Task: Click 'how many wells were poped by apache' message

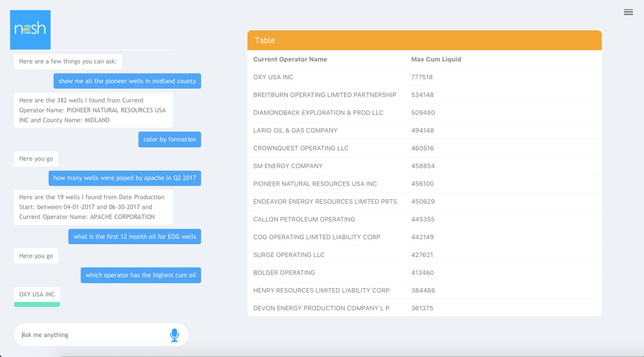Action: coord(124,178)
